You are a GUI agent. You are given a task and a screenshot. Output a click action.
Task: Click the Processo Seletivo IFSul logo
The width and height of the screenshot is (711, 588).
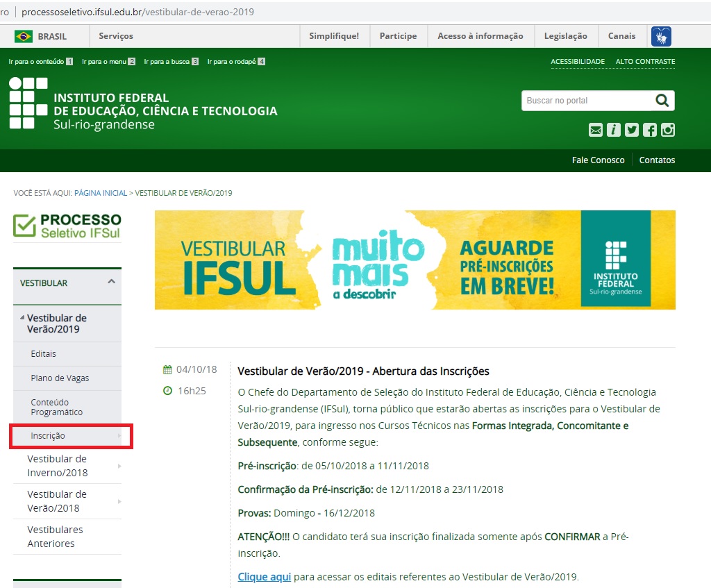[67, 226]
